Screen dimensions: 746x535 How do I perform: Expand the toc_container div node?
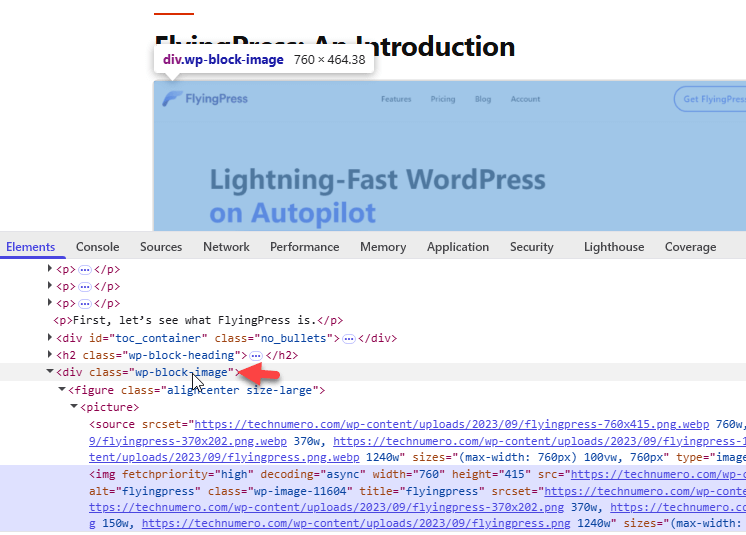(49, 338)
